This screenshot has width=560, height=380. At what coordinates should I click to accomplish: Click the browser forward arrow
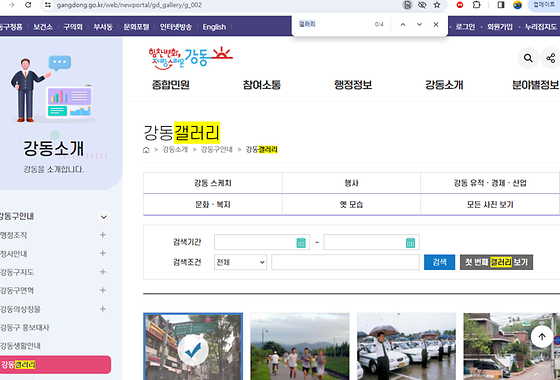point(11,5)
